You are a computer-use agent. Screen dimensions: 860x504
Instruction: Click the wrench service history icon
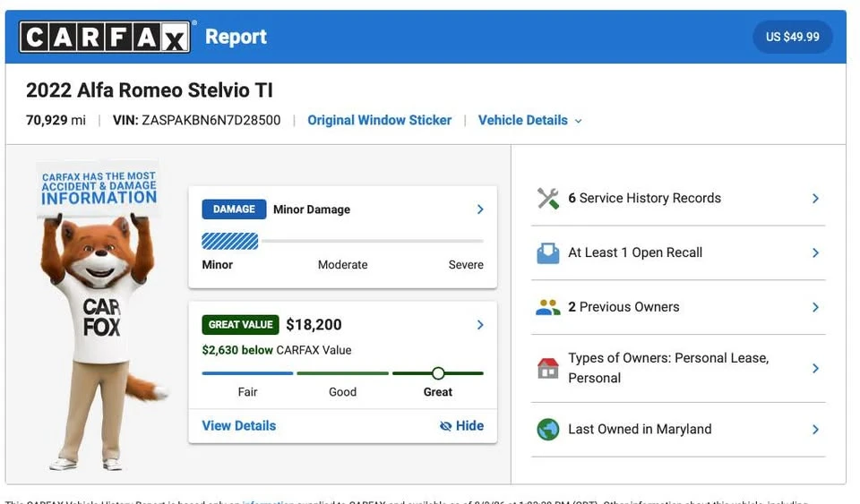(548, 199)
